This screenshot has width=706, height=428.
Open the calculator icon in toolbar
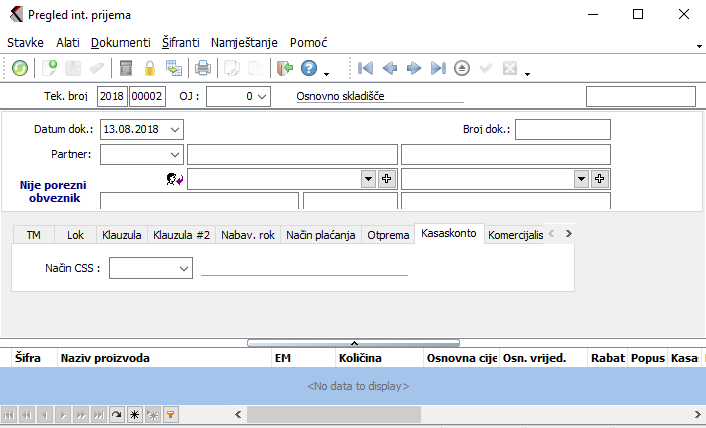point(126,68)
